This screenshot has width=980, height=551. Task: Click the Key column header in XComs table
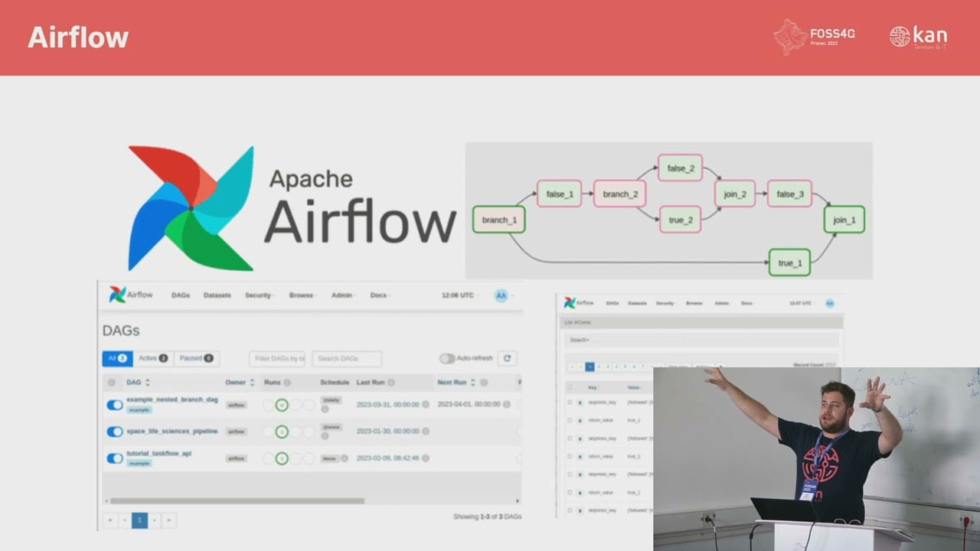(x=592, y=387)
